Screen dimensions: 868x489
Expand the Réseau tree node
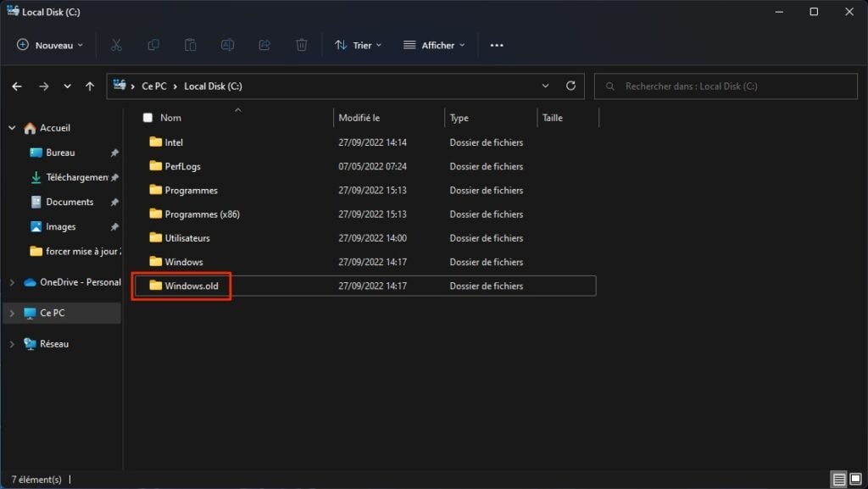(12, 344)
